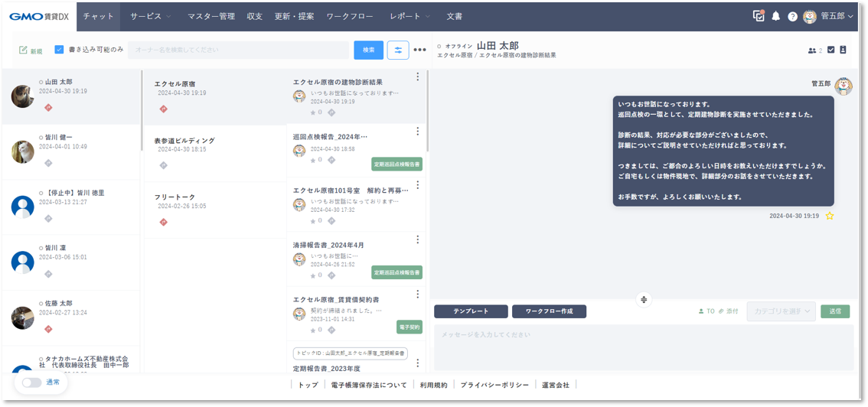
Task: Open the 収支 menu
Action: 255,17
